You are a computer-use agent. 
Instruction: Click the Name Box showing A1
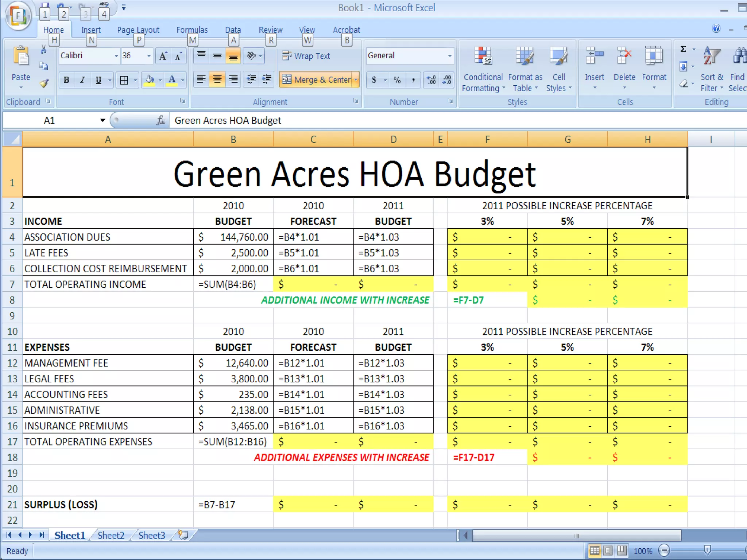point(50,121)
